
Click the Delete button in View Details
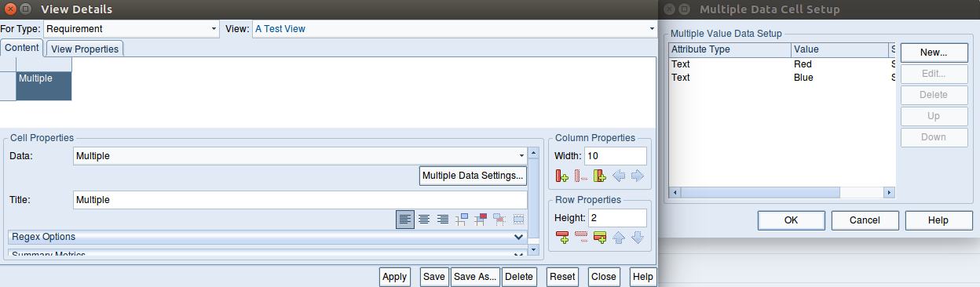[519, 277]
